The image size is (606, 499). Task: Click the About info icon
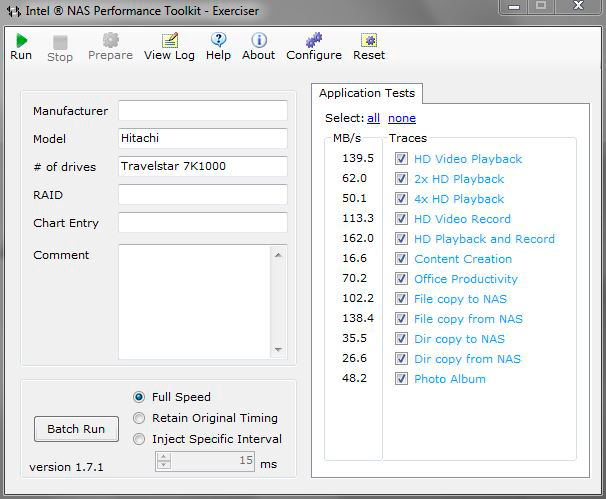click(258, 40)
